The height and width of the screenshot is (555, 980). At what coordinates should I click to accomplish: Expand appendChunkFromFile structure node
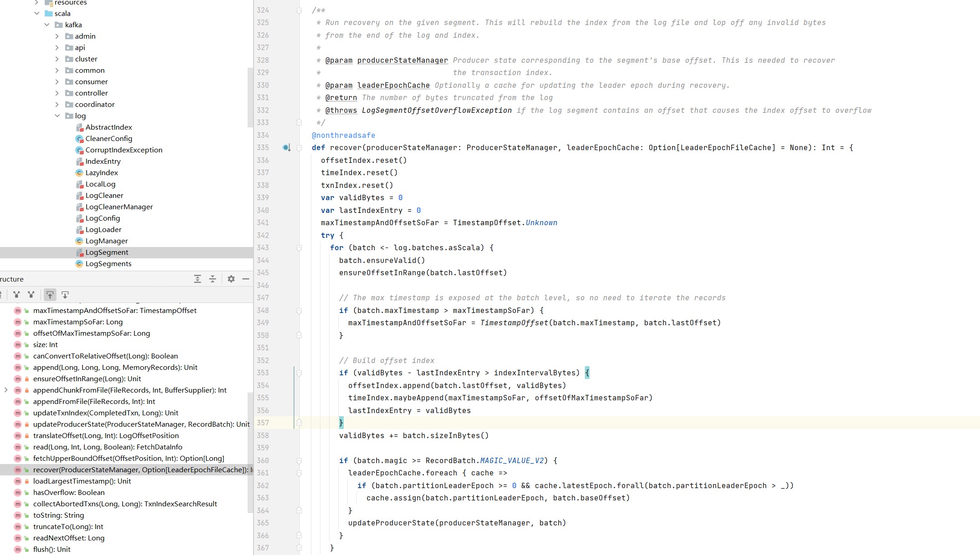(6, 390)
